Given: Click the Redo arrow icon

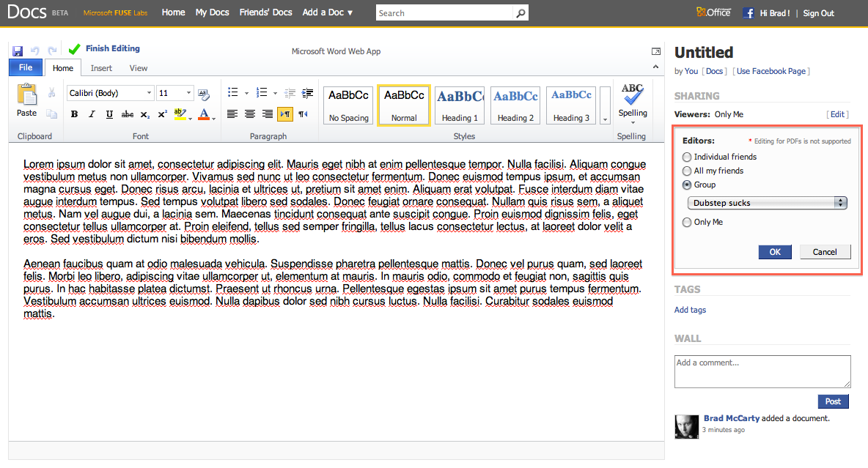Looking at the screenshot, I should 52,51.
